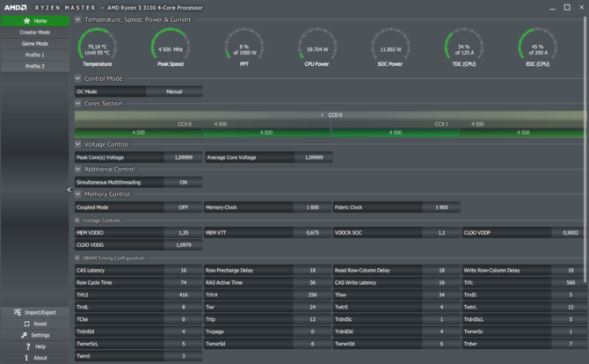
Task: Click the Memory Clock value field
Action: [x=313, y=207]
